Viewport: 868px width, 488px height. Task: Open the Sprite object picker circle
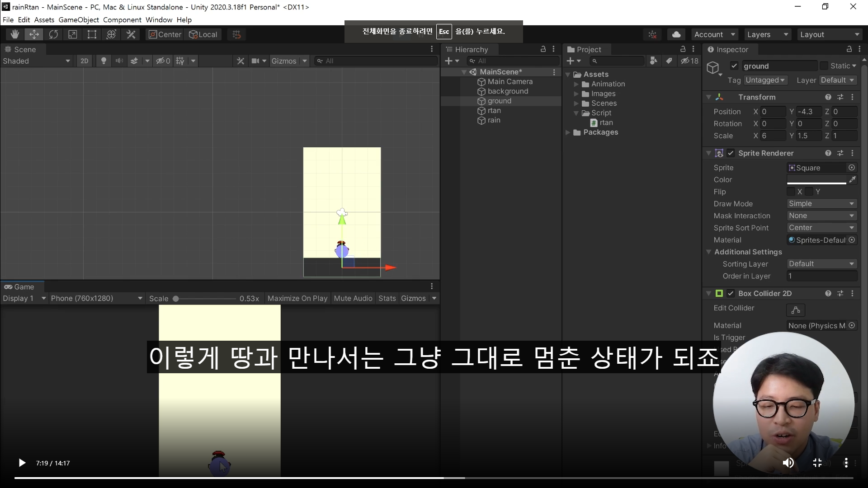pyautogui.click(x=852, y=168)
